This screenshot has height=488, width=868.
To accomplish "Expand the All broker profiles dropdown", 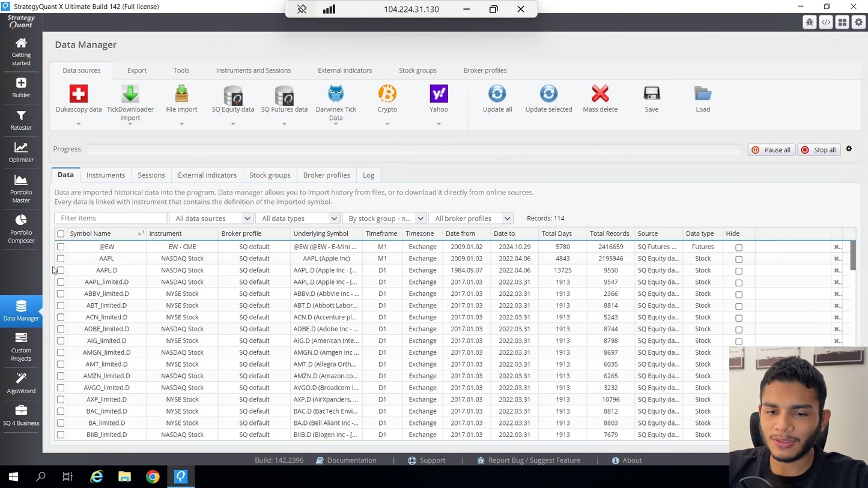I will 471,218.
